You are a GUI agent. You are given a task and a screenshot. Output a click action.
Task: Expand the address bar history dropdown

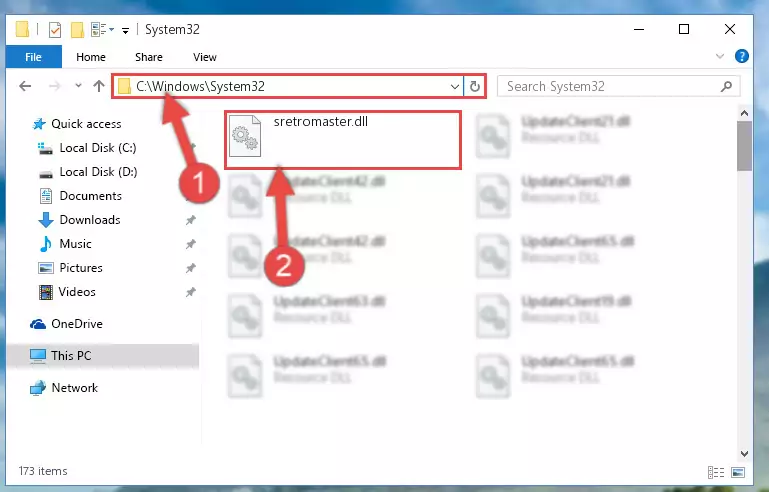(x=455, y=87)
